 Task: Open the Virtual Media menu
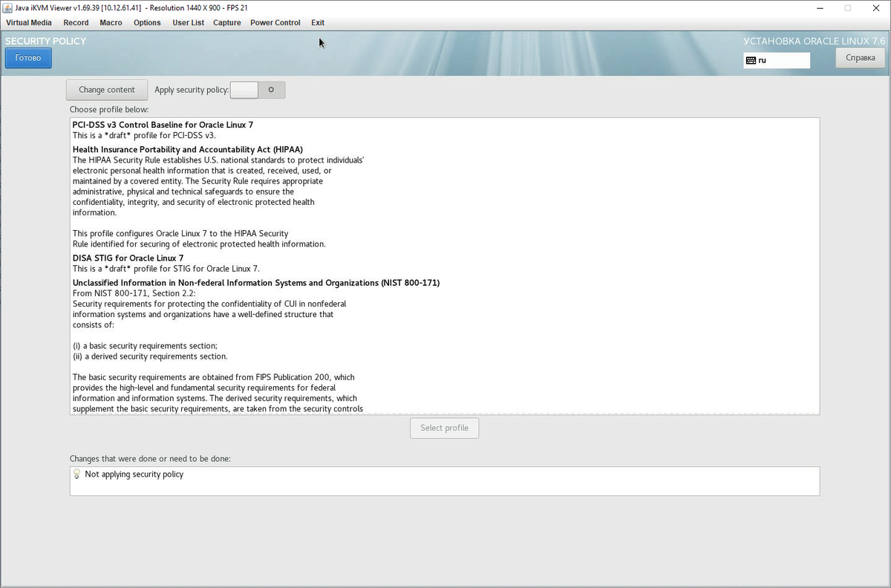point(29,22)
